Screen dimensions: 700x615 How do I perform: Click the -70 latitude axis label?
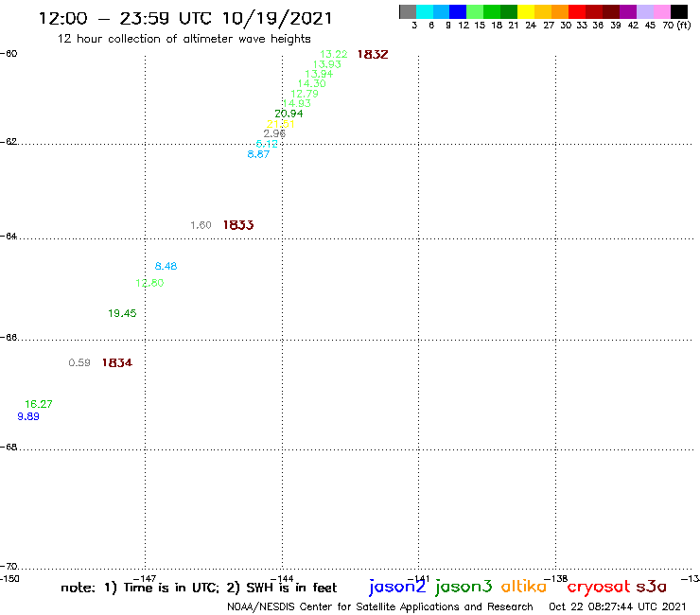pyautogui.click(x=9, y=567)
